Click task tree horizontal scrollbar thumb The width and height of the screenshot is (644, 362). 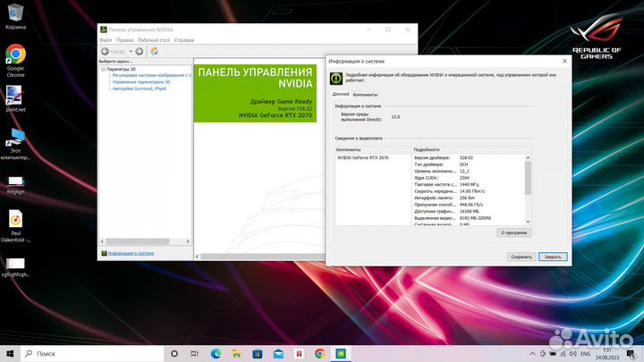coord(137,241)
